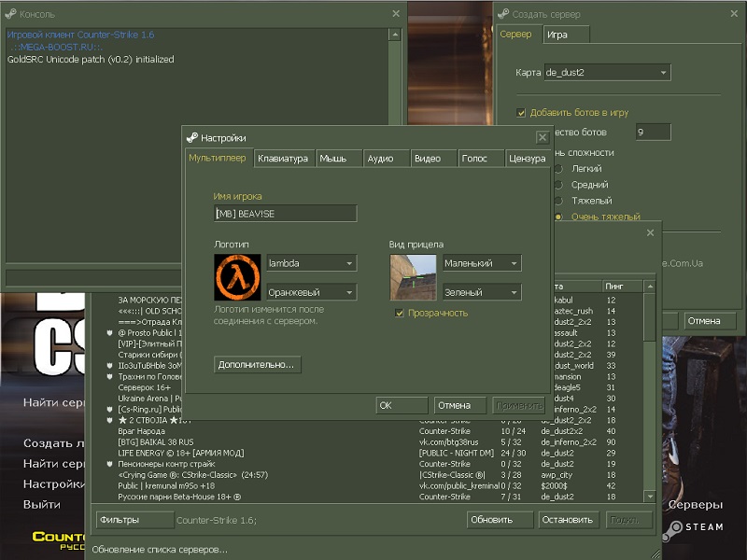Viewport: 747px width, 560px height.
Task: Click the Остановить button
Action: (x=570, y=520)
